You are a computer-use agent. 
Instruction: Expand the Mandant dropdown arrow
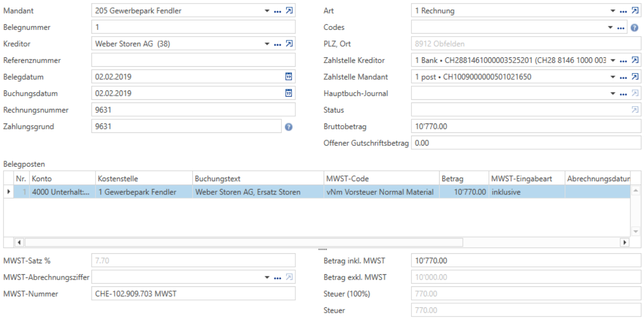tap(267, 11)
